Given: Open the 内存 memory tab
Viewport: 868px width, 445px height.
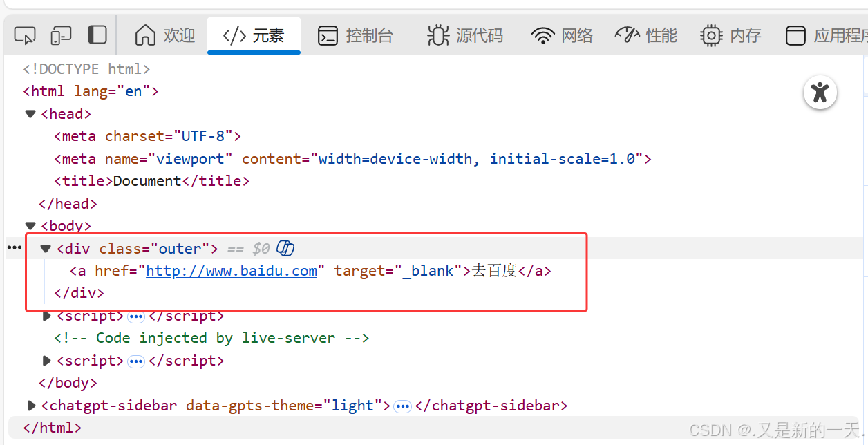Looking at the screenshot, I should 730,35.
